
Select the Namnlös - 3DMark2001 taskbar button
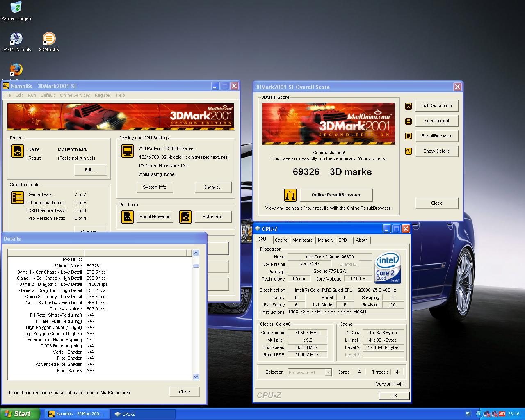point(77,414)
